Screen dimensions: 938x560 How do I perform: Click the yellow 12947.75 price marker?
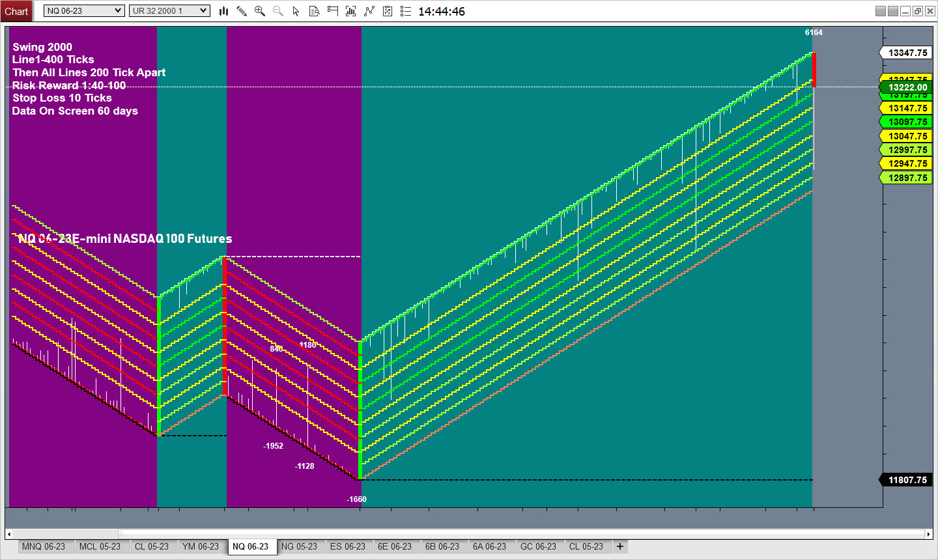point(907,163)
